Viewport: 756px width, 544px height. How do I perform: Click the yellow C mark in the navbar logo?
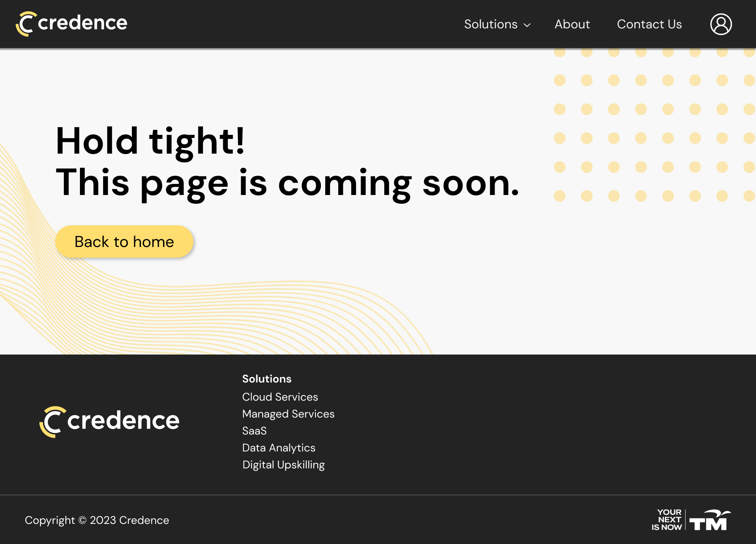[x=24, y=24]
